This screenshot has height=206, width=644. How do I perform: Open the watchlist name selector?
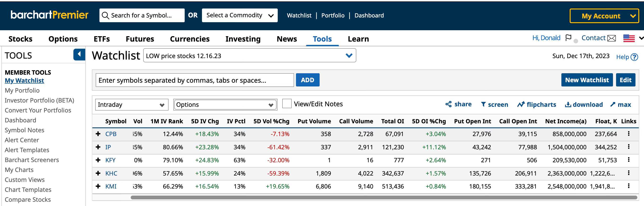(250, 55)
